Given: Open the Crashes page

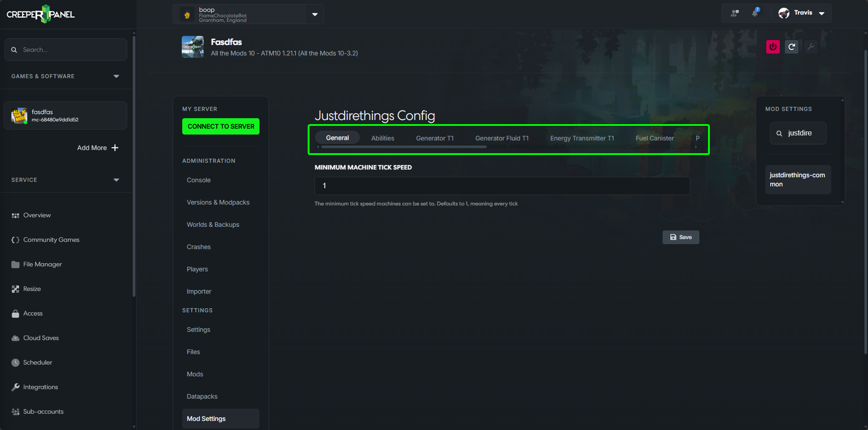Looking at the screenshot, I should pyautogui.click(x=199, y=247).
